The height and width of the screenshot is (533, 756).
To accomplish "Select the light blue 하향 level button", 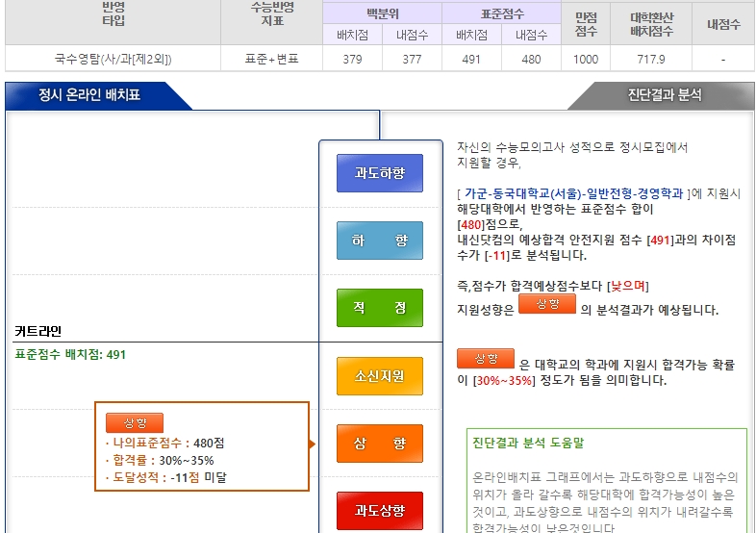I will (379, 241).
